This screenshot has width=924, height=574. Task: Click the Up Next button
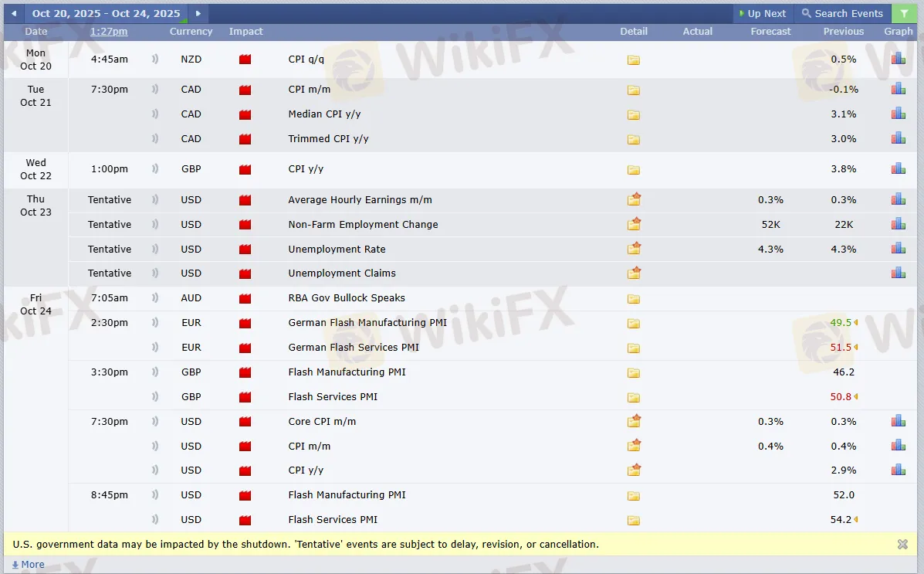(762, 13)
